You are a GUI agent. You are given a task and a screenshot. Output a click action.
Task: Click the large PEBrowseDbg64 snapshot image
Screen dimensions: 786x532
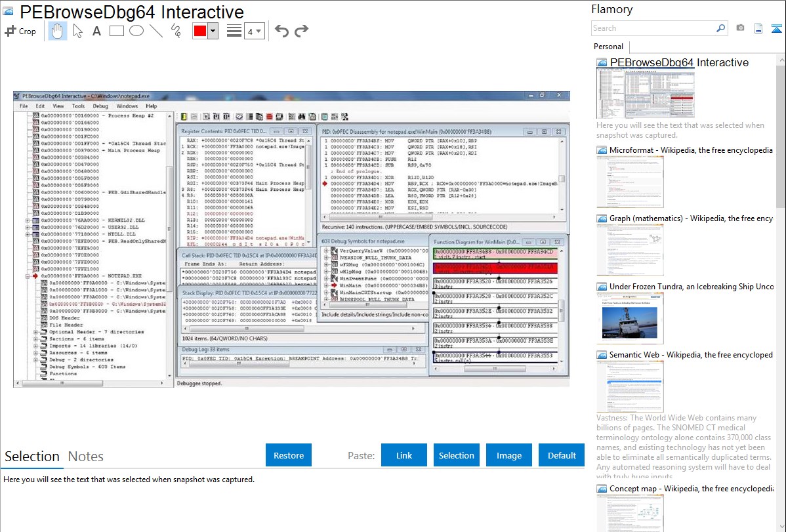click(291, 239)
